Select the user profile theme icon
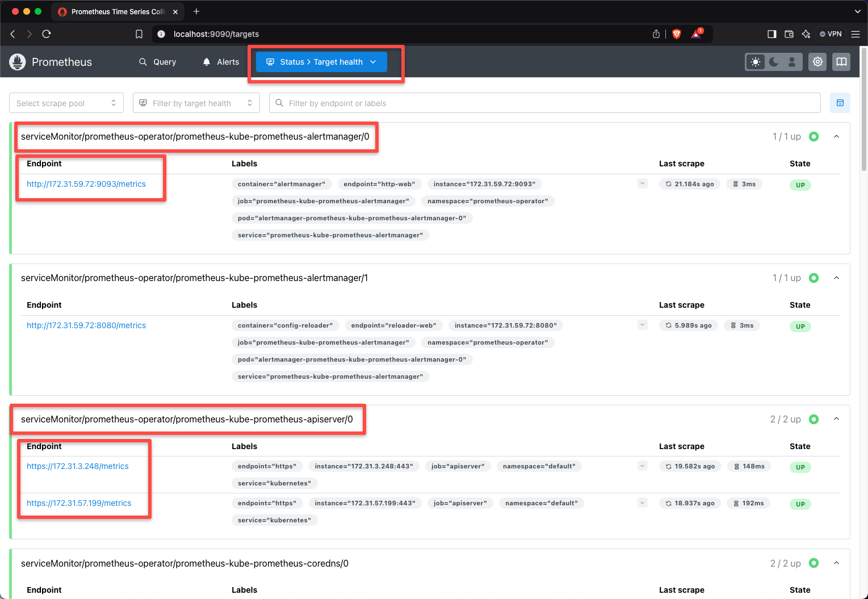The width and height of the screenshot is (868, 599). click(792, 62)
